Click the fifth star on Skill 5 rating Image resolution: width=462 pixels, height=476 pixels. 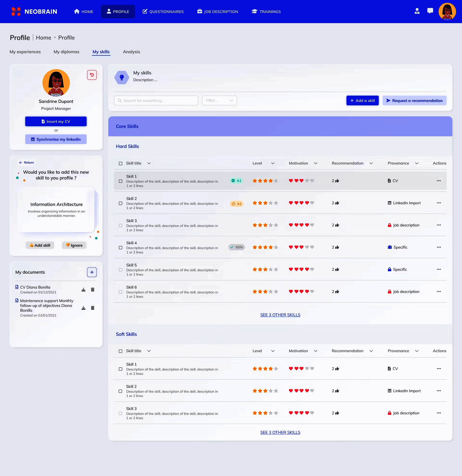pyautogui.click(x=276, y=269)
